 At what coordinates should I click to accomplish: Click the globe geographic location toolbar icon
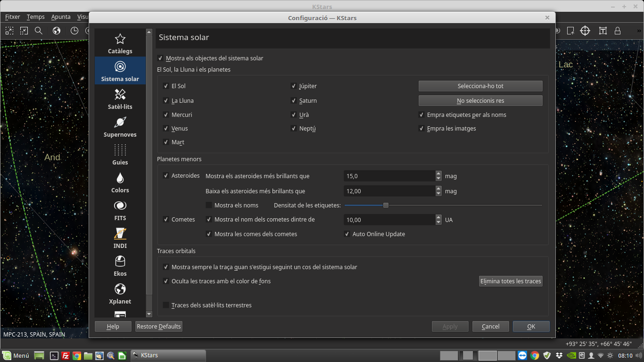57,31
